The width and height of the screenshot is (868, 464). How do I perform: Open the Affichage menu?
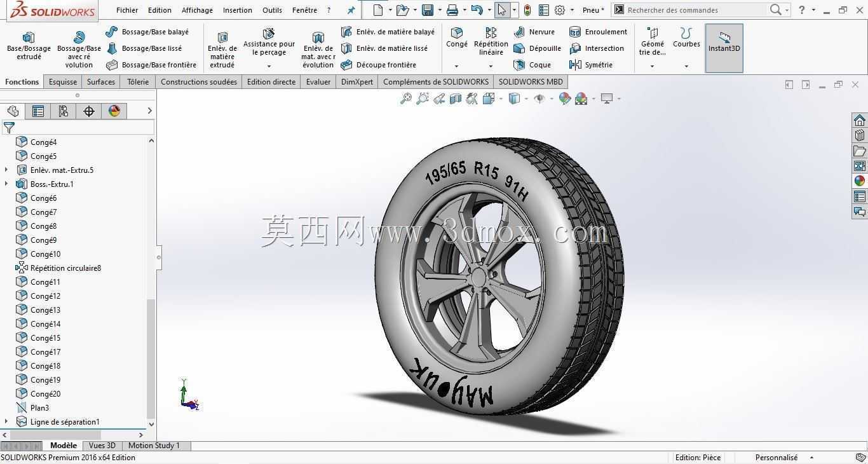point(197,10)
